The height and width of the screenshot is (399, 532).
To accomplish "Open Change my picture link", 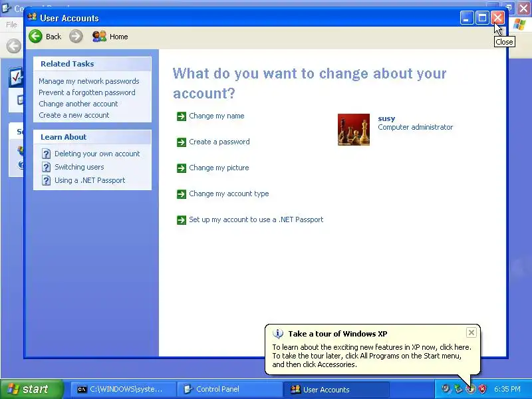I will coord(219,168).
